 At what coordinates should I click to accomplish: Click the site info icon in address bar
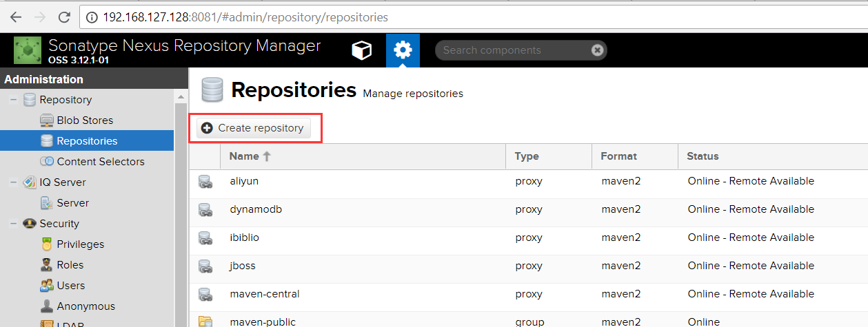click(92, 17)
